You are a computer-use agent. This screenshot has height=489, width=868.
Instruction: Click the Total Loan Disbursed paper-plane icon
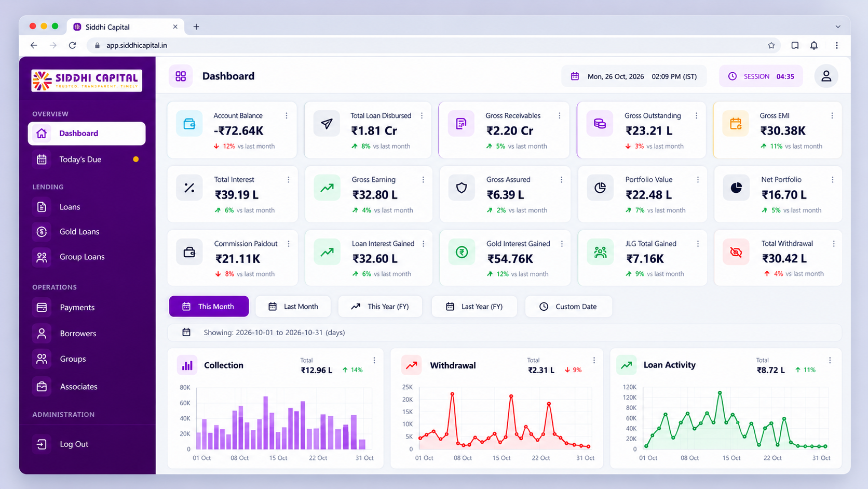pos(327,124)
